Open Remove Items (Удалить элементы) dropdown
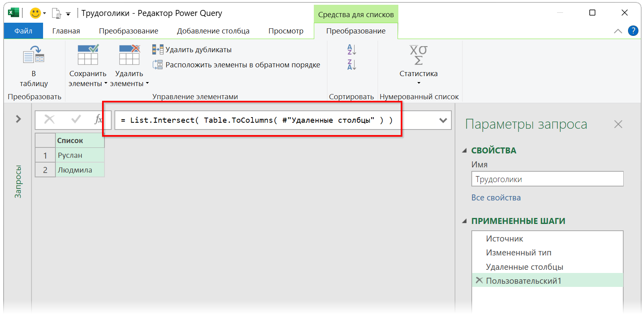 pyautogui.click(x=129, y=78)
